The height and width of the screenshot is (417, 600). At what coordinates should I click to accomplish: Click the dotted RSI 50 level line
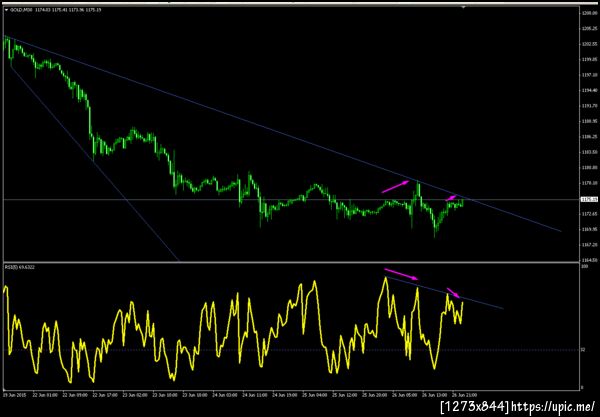click(x=291, y=350)
